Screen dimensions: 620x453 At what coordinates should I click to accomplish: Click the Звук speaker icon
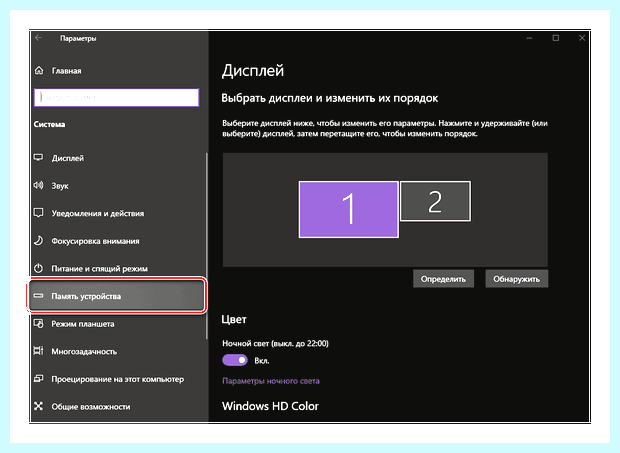pos(38,185)
